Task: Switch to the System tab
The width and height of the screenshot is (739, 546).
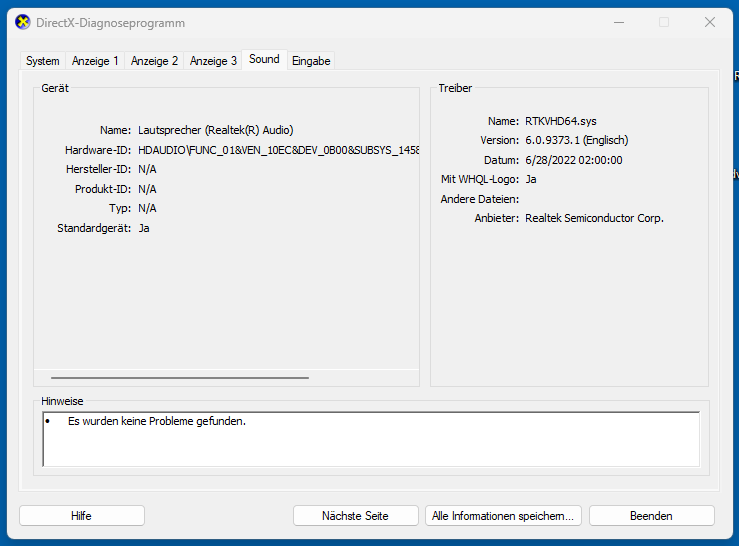Action: tap(42, 61)
